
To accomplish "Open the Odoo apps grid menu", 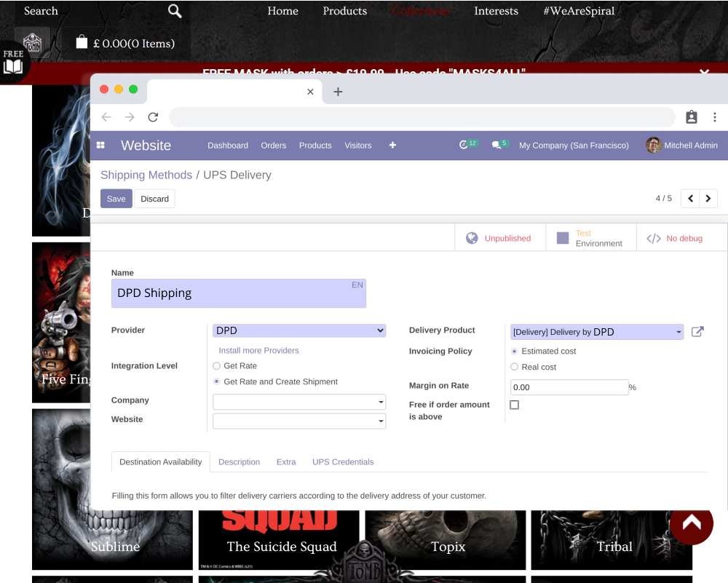I will point(100,146).
